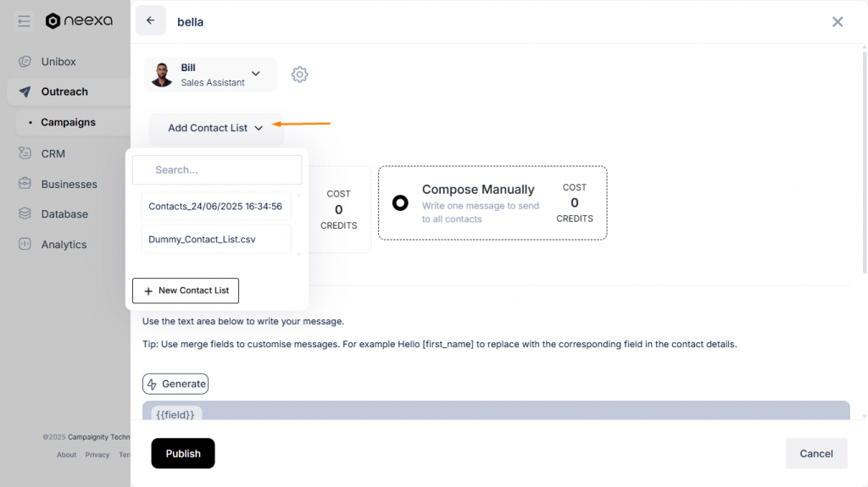Open the Businesses sidebar icon

(x=25, y=184)
